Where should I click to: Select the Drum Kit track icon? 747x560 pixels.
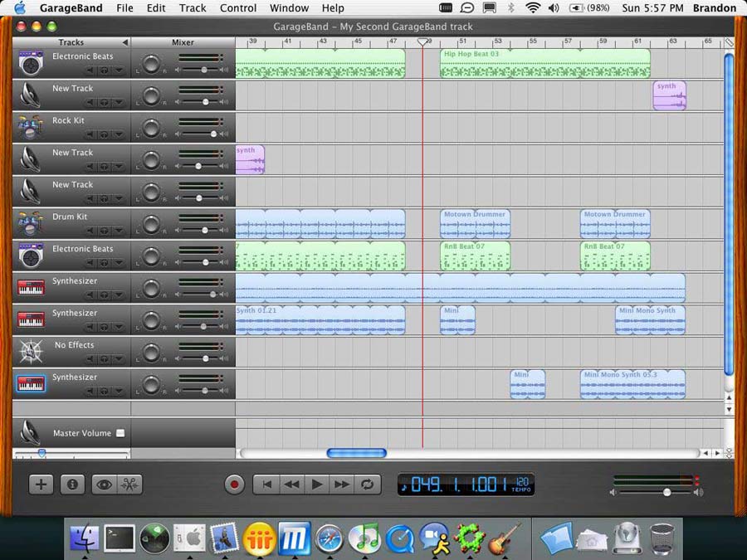31,223
